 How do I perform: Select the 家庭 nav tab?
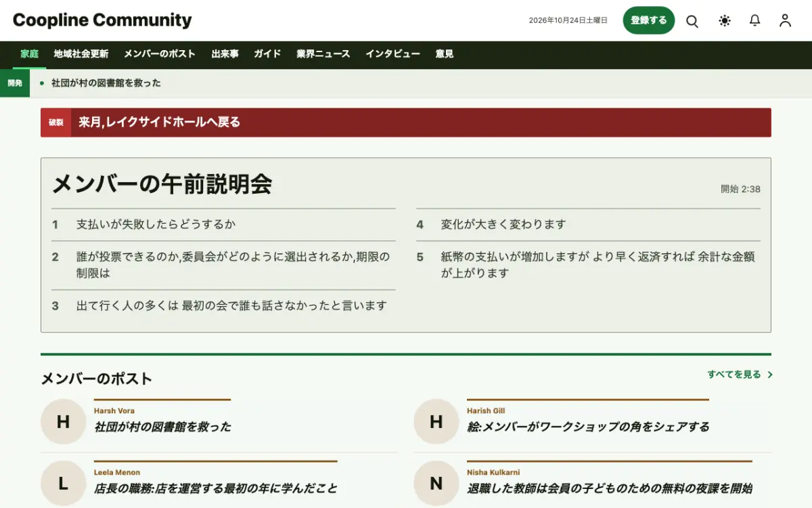(x=30, y=54)
